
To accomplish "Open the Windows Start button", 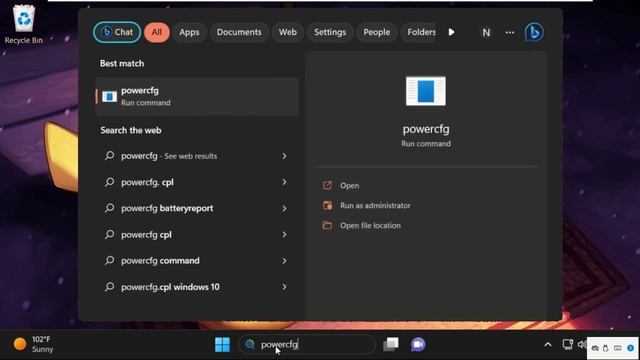I will pos(222,344).
